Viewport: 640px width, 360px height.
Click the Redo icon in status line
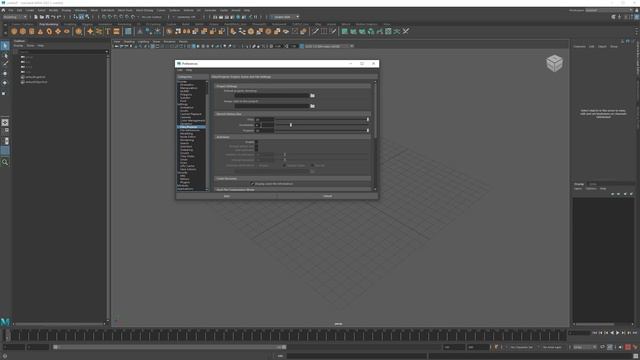tap(59, 17)
